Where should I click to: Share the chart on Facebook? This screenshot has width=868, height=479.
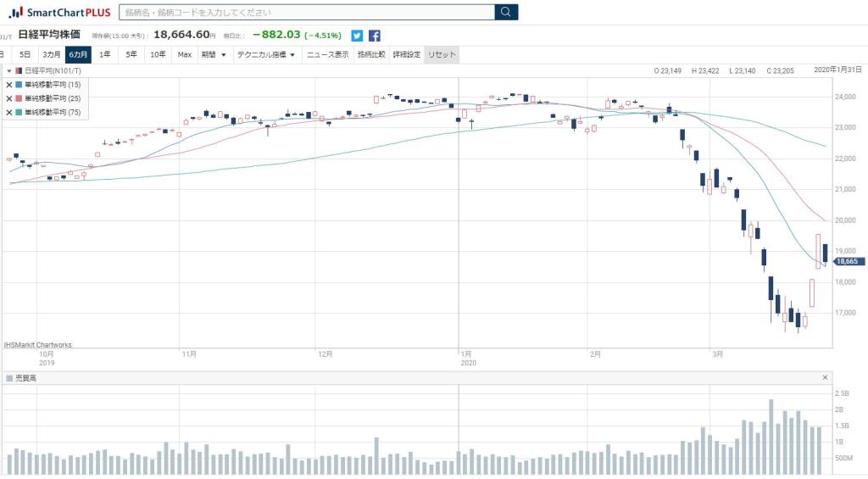[374, 36]
